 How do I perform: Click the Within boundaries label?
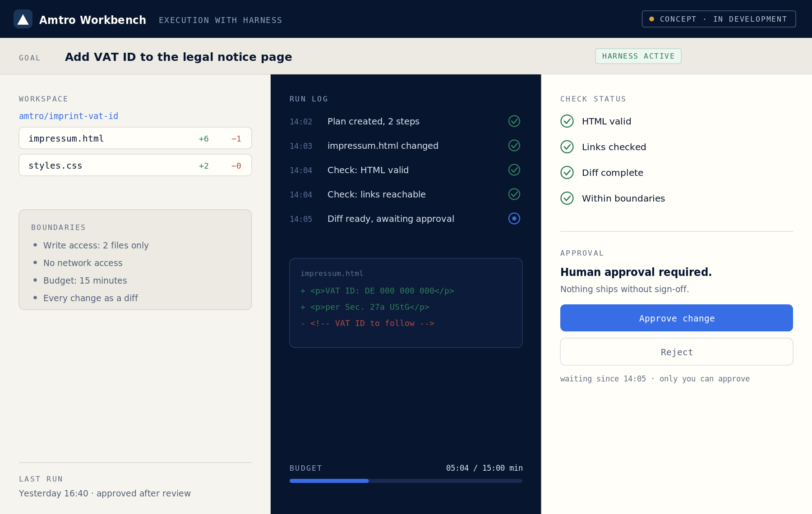point(623,198)
